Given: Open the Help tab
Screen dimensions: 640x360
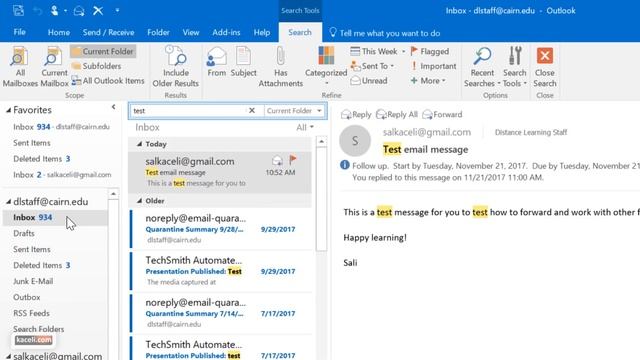Looking at the screenshot, I should coord(262,32).
